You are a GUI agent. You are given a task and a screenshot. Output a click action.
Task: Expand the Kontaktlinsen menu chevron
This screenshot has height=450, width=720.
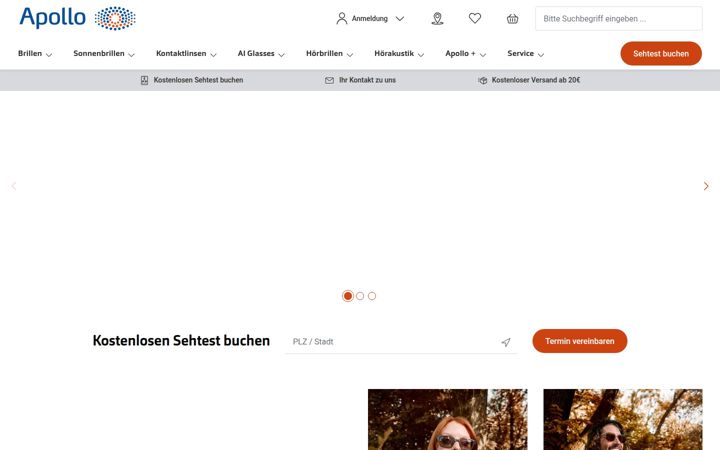click(x=213, y=55)
